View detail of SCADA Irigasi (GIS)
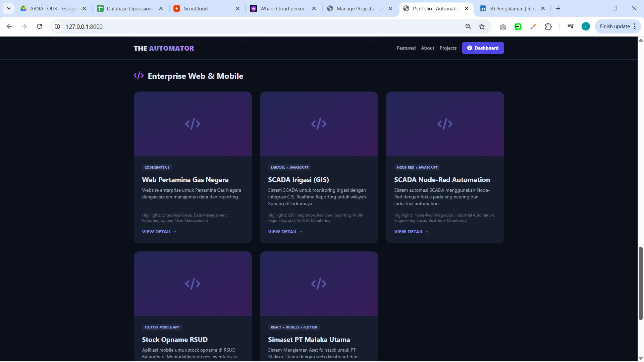644x362 pixels. coord(285,232)
